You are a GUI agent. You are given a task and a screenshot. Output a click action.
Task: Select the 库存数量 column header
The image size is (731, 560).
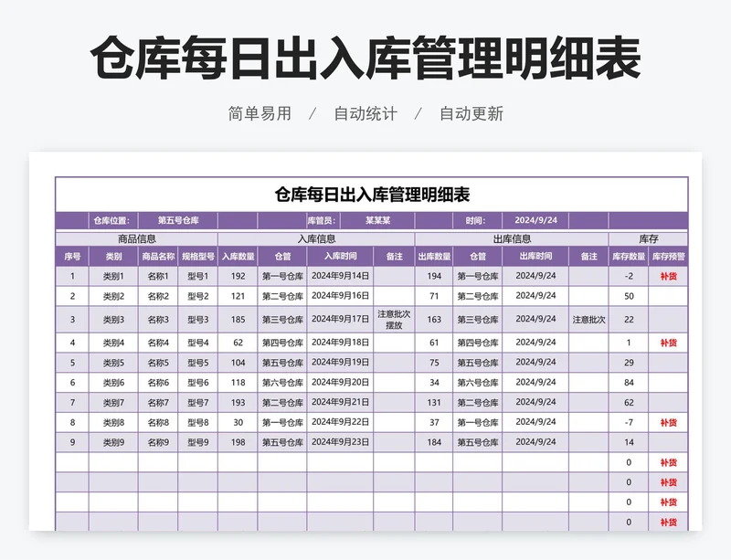(629, 257)
